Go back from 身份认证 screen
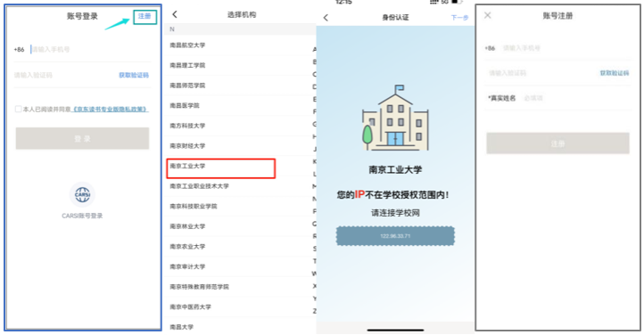Image resolution: width=644 pixels, height=335 pixels. pyautogui.click(x=326, y=18)
